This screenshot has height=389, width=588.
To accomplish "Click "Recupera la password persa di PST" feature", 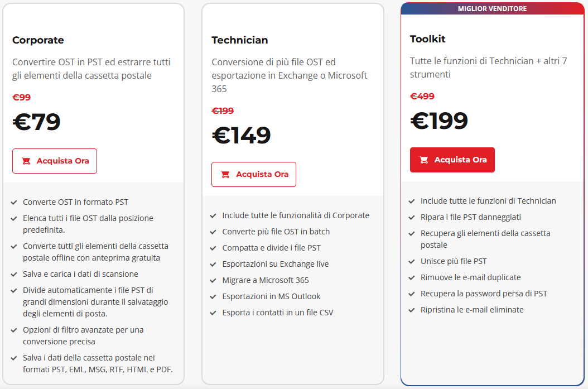I will click(484, 294).
